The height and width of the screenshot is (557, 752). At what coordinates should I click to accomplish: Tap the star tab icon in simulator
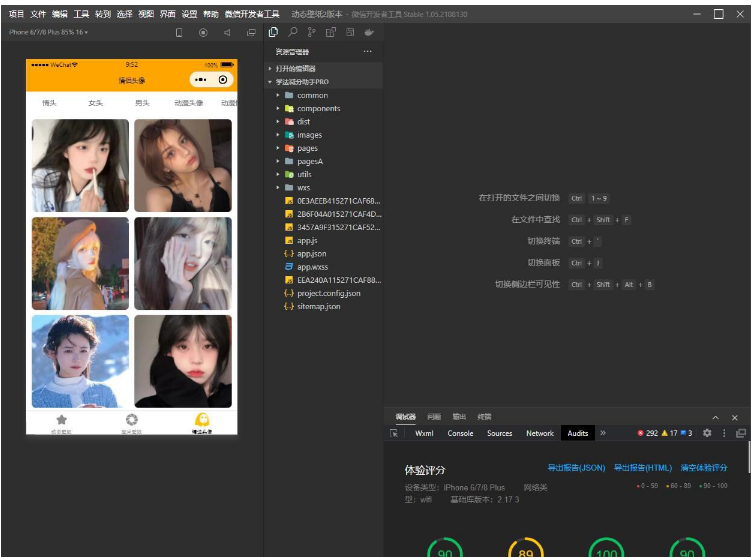pos(61,420)
